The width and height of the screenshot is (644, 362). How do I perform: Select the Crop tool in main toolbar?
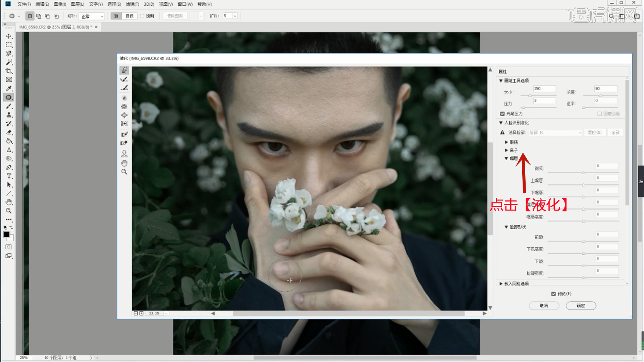click(9, 71)
